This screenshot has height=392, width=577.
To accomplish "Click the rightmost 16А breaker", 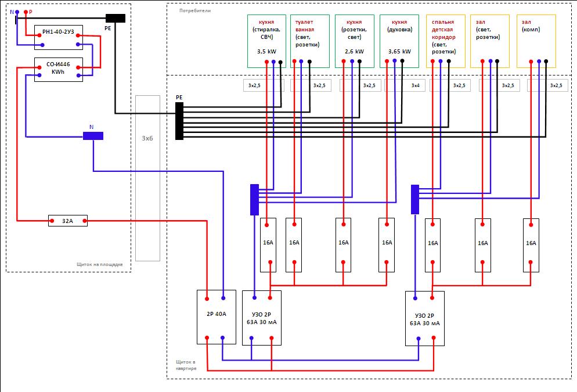I will (x=531, y=246).
